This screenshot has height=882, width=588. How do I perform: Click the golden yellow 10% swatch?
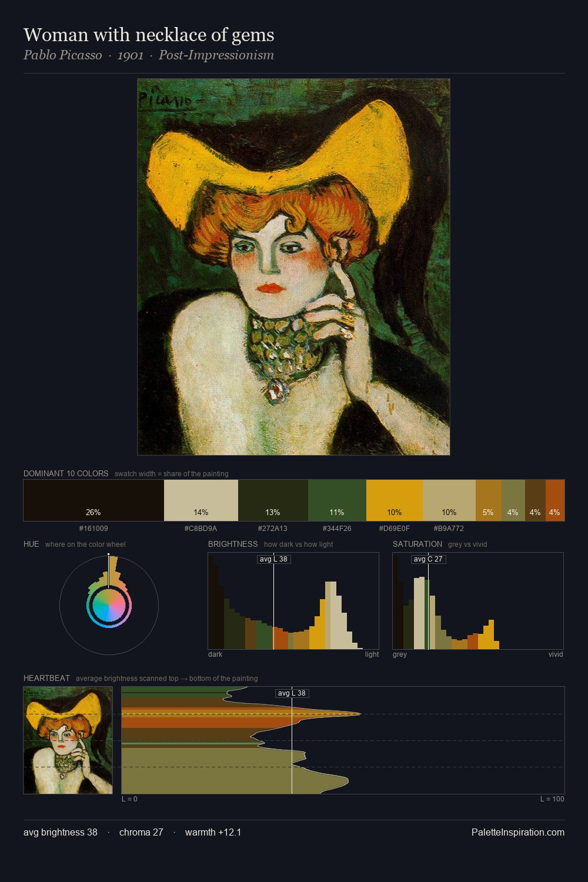click(395, 500)
